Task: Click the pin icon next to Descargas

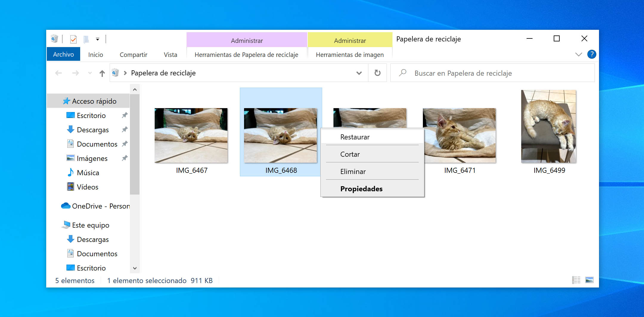Action: [x=125, y=129]
